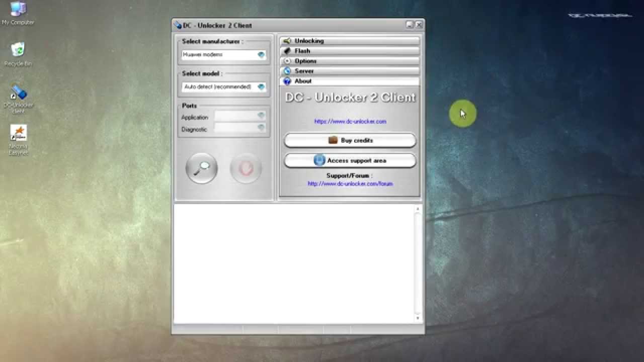Click the scroll down arrow in log area

(418, 318)
